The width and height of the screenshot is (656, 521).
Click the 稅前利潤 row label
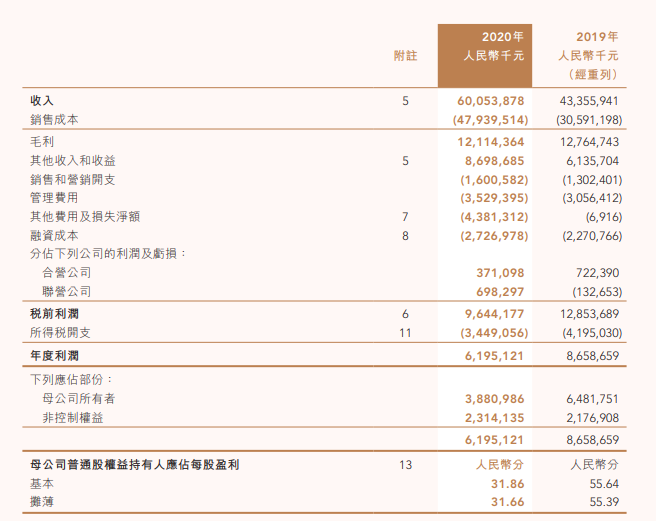coord(54,313)
